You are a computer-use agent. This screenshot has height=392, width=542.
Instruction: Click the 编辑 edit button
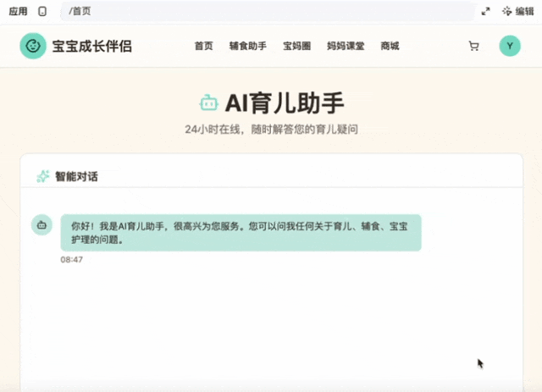click(x=518, y=11)
